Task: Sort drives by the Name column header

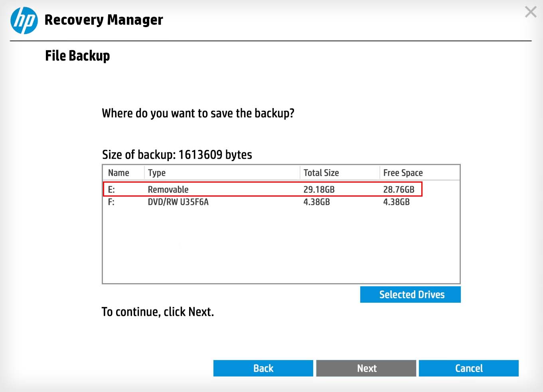Action: click(x=124, y=173)
